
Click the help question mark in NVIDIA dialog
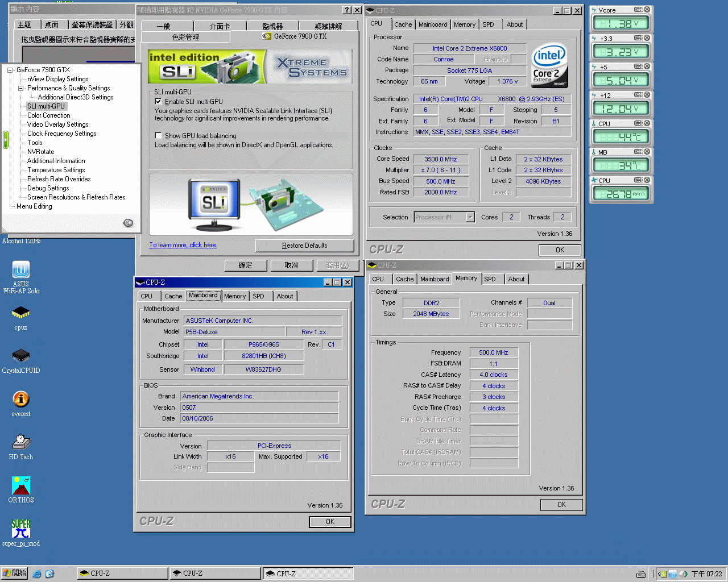click(x=347, y=10)
